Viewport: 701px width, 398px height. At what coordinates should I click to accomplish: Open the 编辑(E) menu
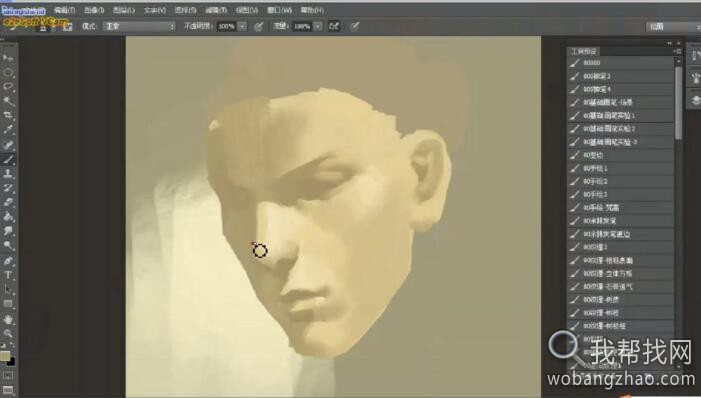(x=65, y=10)
